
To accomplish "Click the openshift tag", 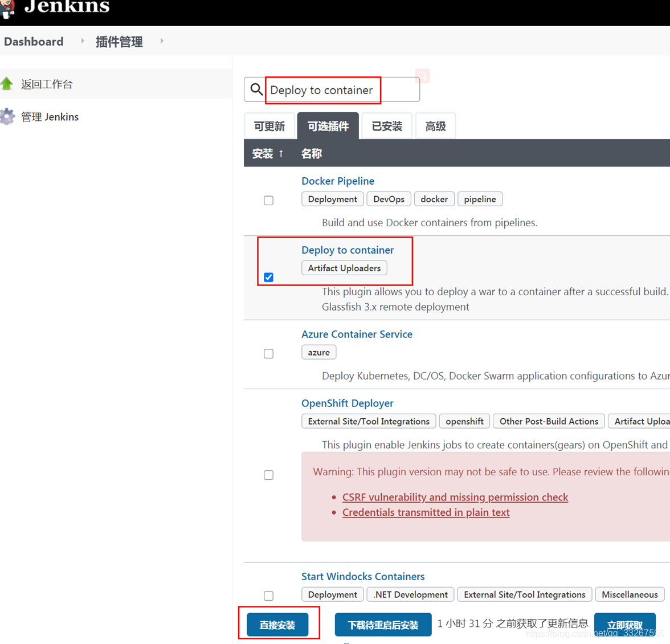I will (464, 421).
